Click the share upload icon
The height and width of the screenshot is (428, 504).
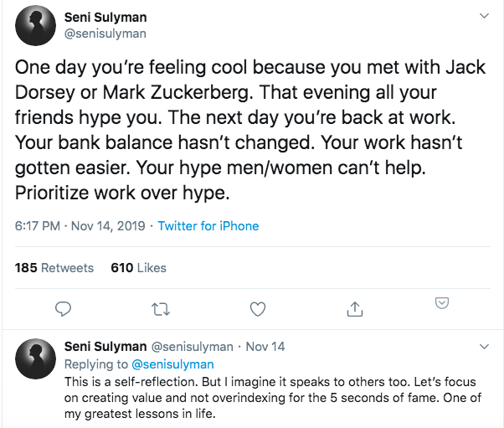(x=353, y=309)
